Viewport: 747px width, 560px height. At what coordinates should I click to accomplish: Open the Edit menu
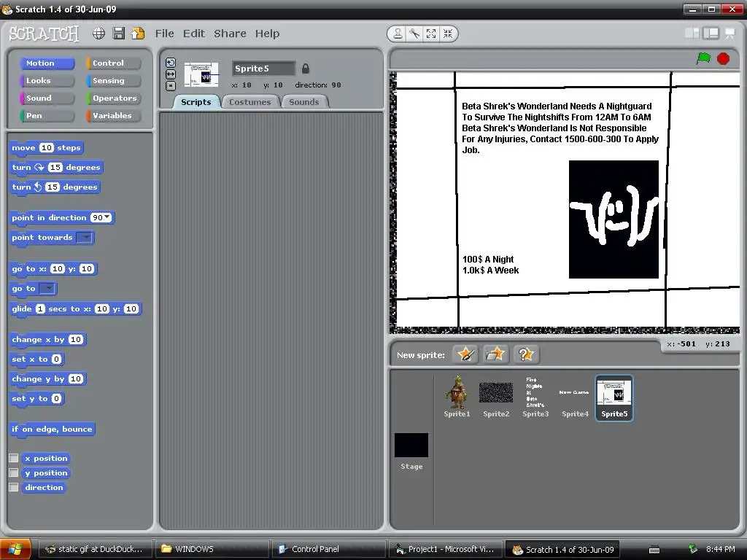(x=194, y=34)
